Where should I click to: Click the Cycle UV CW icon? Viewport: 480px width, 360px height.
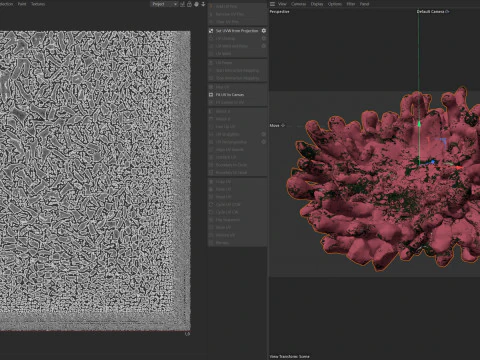coord(211,212)
